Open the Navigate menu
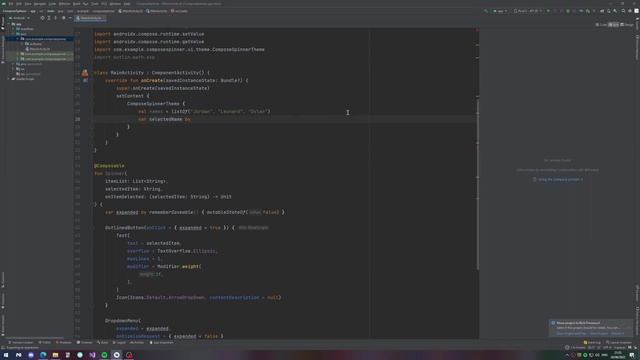The height and width of the screenshot is (360, 640). 40,4
